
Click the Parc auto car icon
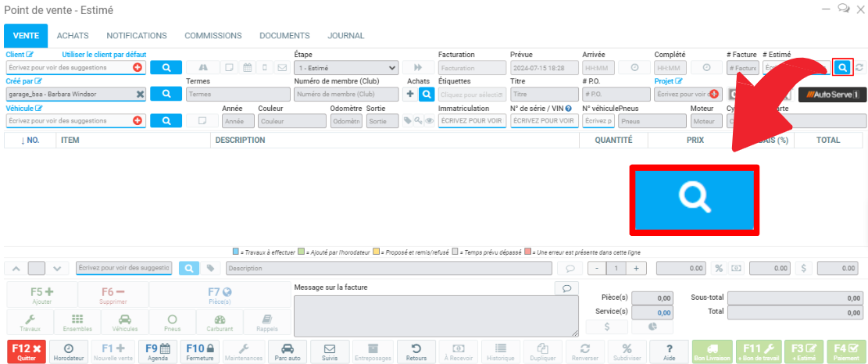[x=287, y=352]
